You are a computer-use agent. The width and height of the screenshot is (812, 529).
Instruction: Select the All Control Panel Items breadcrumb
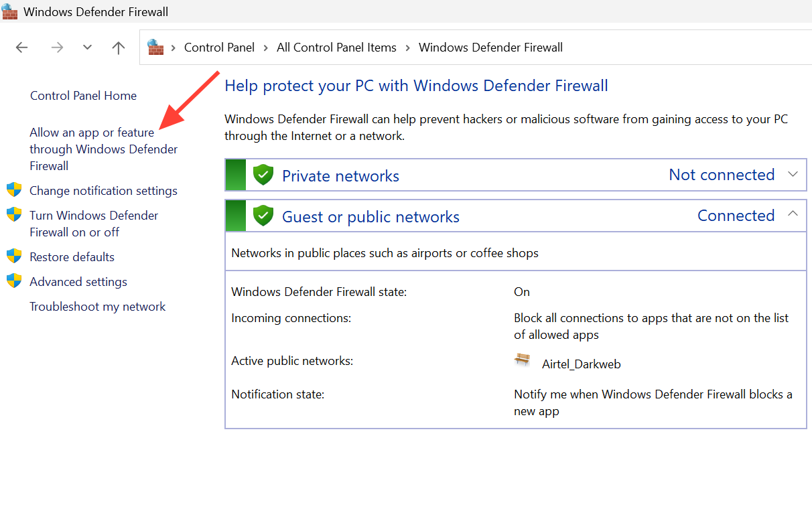pyautogui.click(x=336, y=48)
